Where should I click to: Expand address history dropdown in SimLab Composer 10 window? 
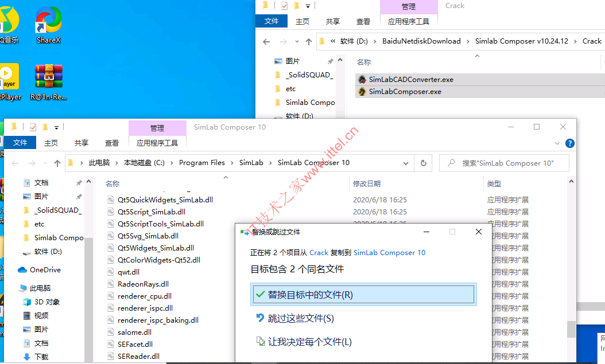405,163
